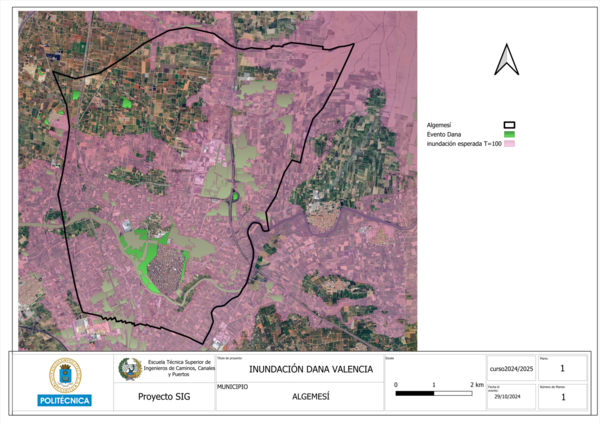Select the pink inundación T=100 legend swatch
The height and width of the screenshot is (424, 600).
[509, 144]
